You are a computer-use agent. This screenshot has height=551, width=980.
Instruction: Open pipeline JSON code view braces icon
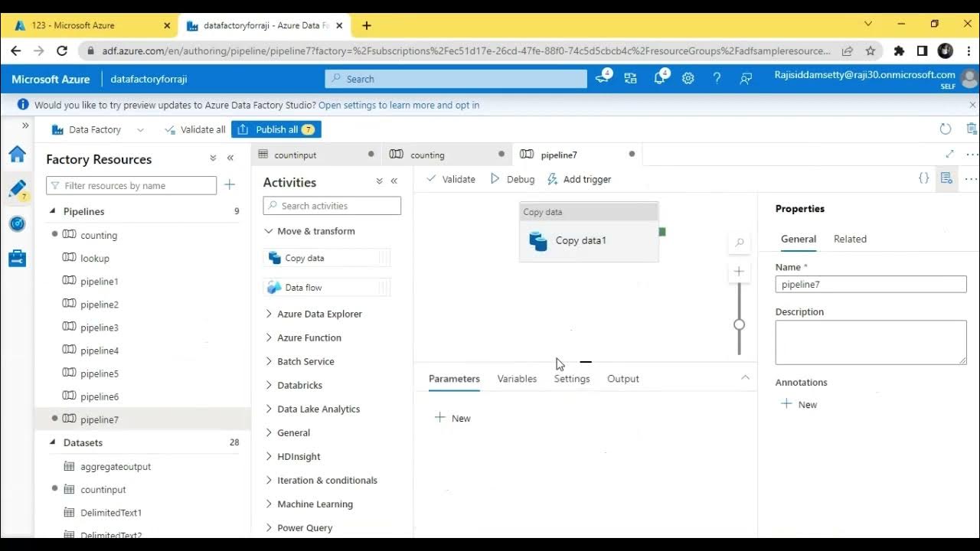pyautogui.click(x=924, y=178)
